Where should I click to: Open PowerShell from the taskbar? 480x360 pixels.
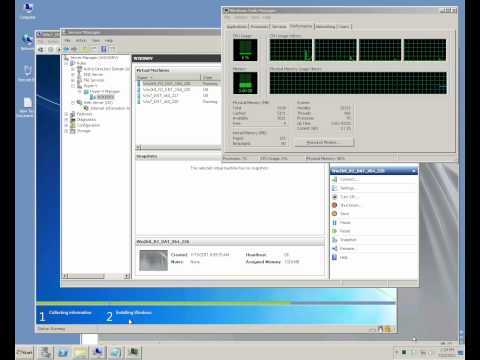(x=63, y=352)
